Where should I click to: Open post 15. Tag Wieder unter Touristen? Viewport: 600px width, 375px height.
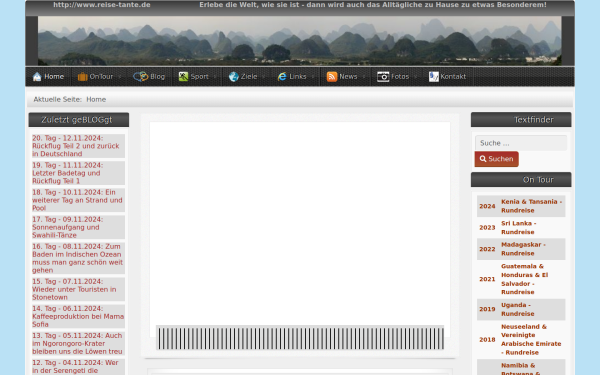coord(78,289)
